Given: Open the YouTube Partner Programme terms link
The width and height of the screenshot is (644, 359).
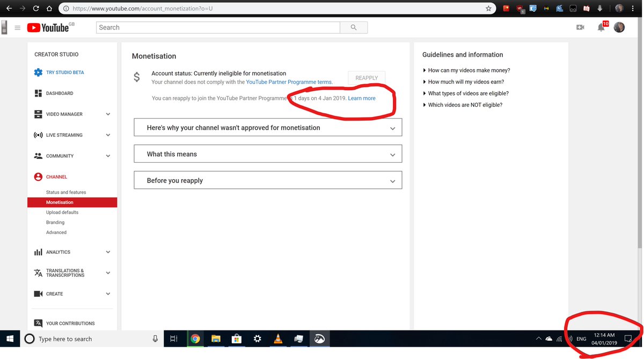Looking at the screenshot, I should coord(289,82).
